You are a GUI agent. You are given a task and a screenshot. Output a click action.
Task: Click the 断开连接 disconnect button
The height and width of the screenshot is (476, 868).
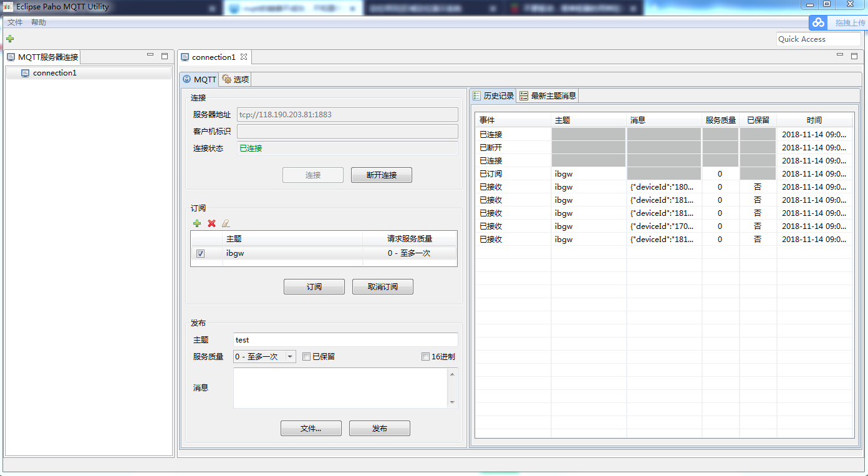pyautogui.click(x=382, y=175)
